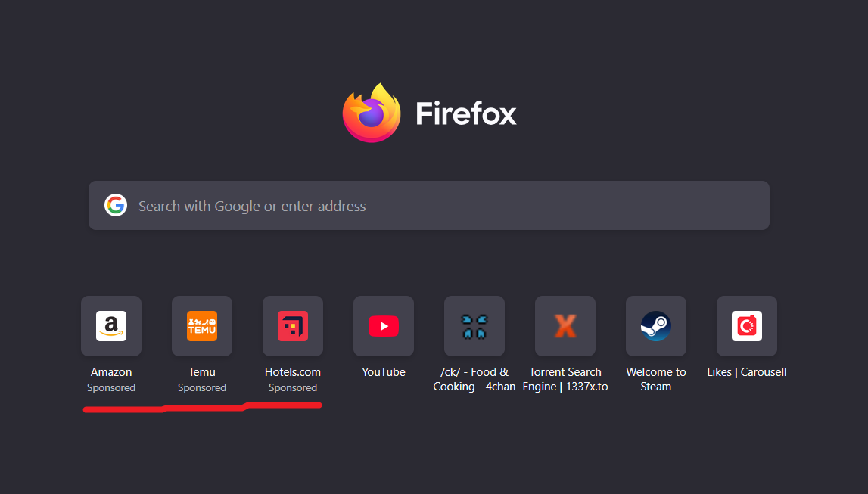Click the 'Amazon' label text
Image resolution: width=868 pixels, height=494 pixels.
[x=111, y=371]
